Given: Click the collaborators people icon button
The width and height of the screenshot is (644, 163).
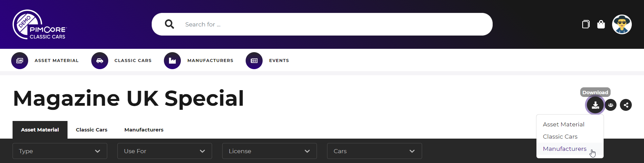Looking at the screenshot, I should [611, 105].
